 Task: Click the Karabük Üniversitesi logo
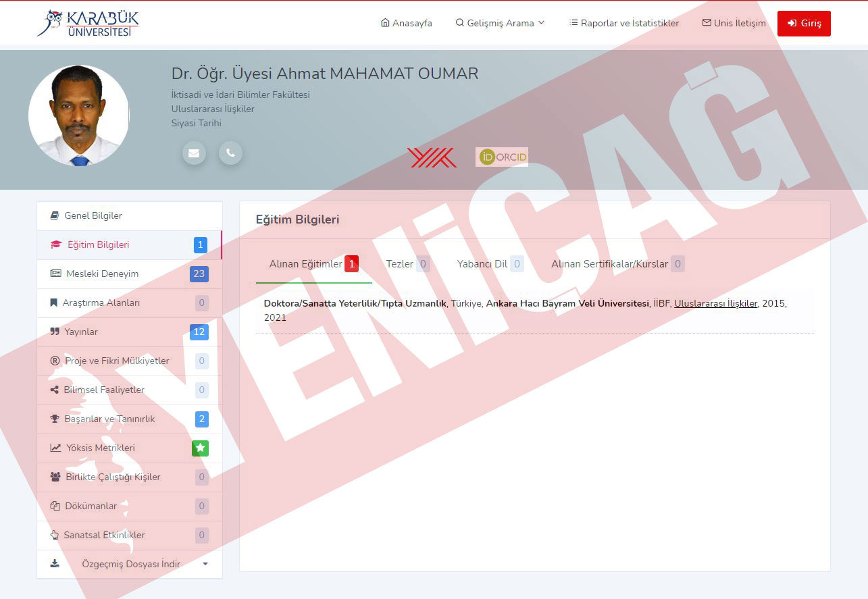point(88,23)
